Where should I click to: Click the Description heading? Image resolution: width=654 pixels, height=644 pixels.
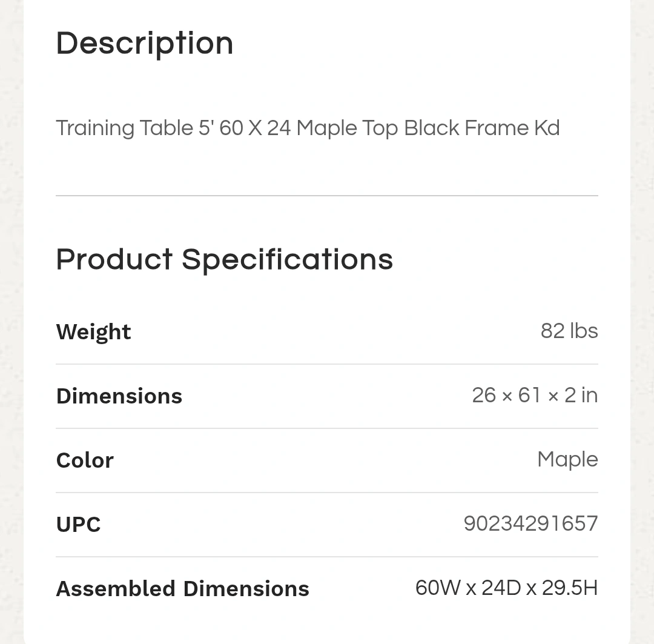(144, 44)
